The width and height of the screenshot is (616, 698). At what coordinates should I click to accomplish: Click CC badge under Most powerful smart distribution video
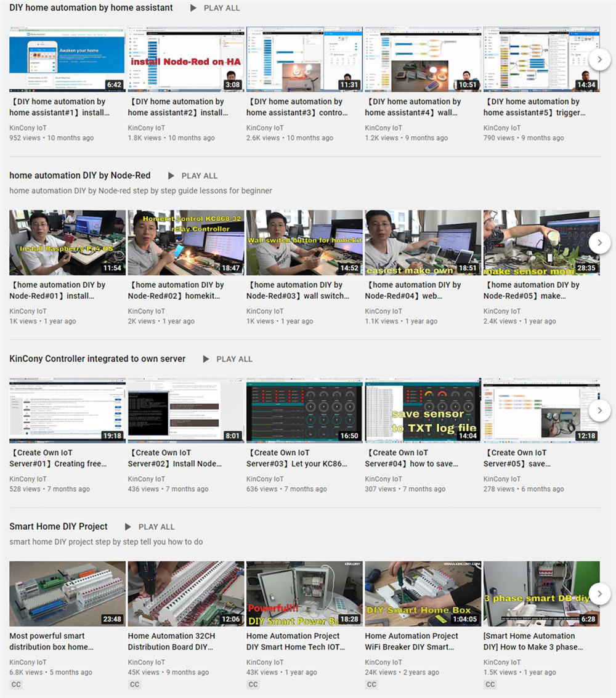(16, 684)
